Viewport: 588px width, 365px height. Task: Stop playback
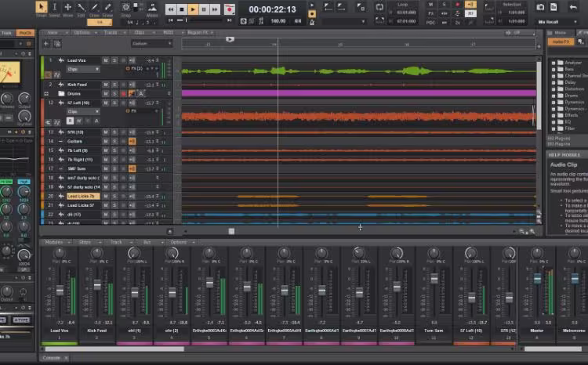(x=182, y=9)
